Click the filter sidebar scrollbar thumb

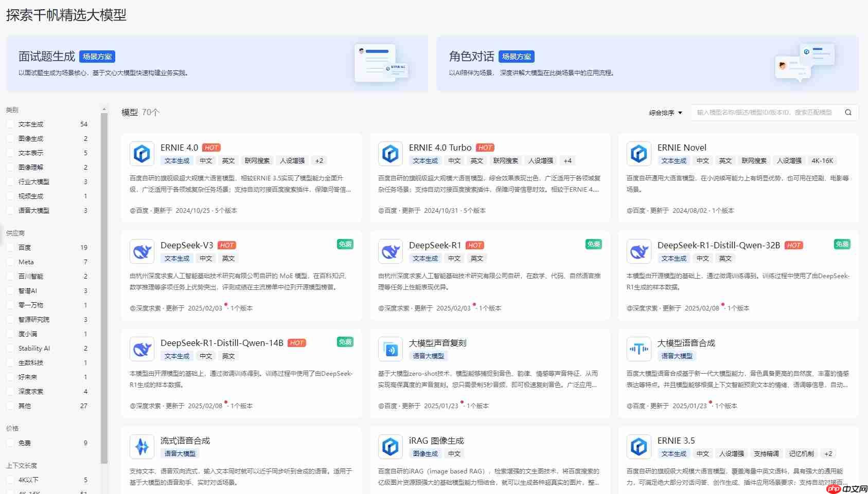[104, 288]
